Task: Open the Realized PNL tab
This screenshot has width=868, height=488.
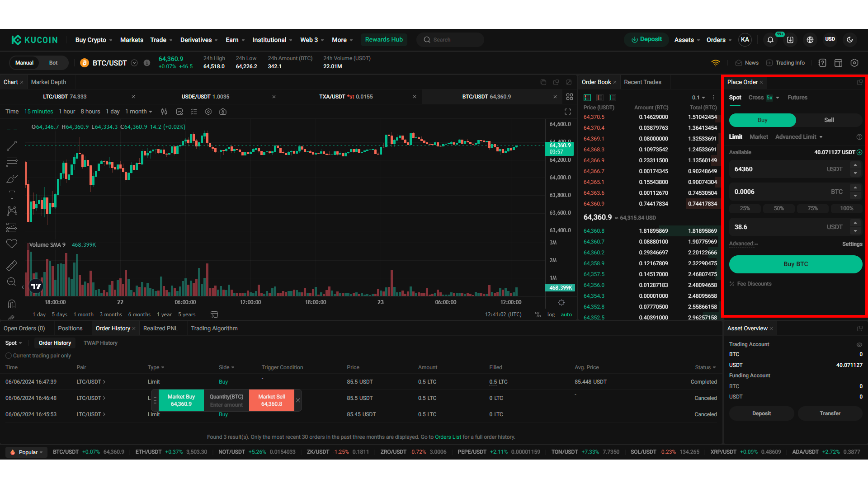Action: (x=160, y=328)
